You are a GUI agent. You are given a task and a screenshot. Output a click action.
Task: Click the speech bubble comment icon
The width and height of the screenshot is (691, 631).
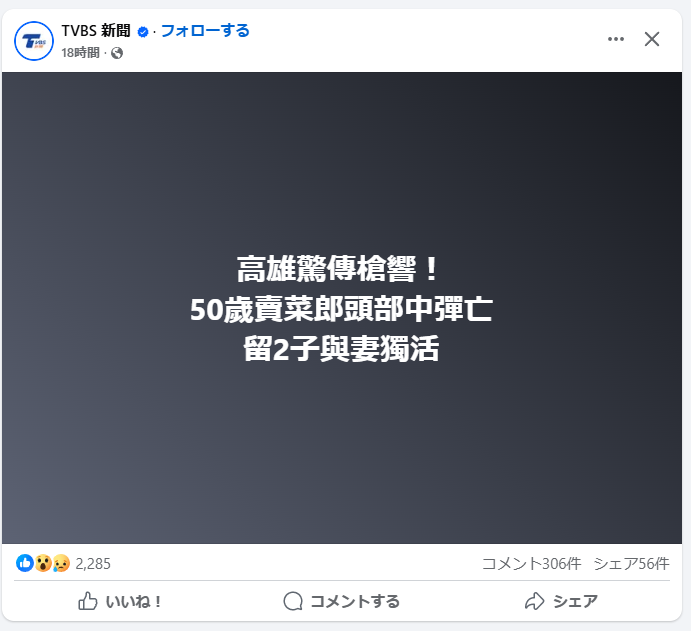[293, 601]
